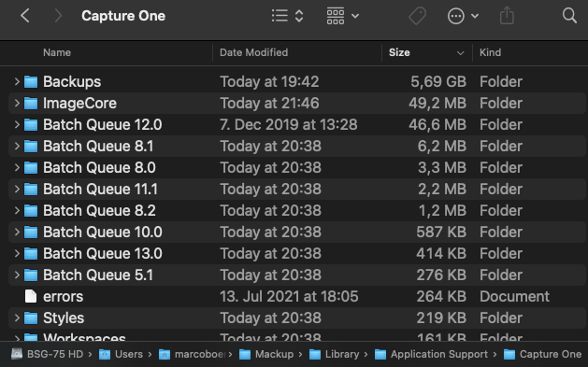Select the Batch Queue 11.1 folder icon

tap(31, 190)
